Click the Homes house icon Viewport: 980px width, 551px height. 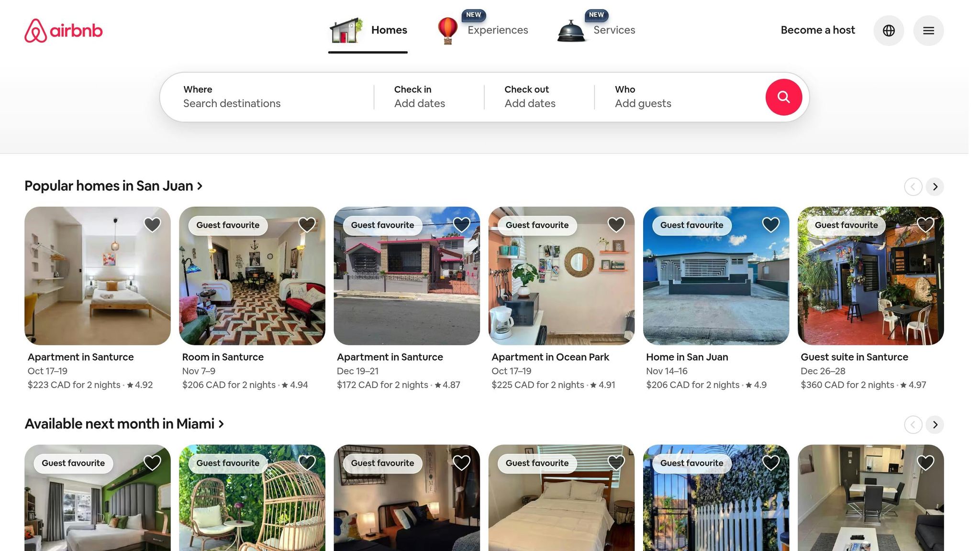pos(346,31)
